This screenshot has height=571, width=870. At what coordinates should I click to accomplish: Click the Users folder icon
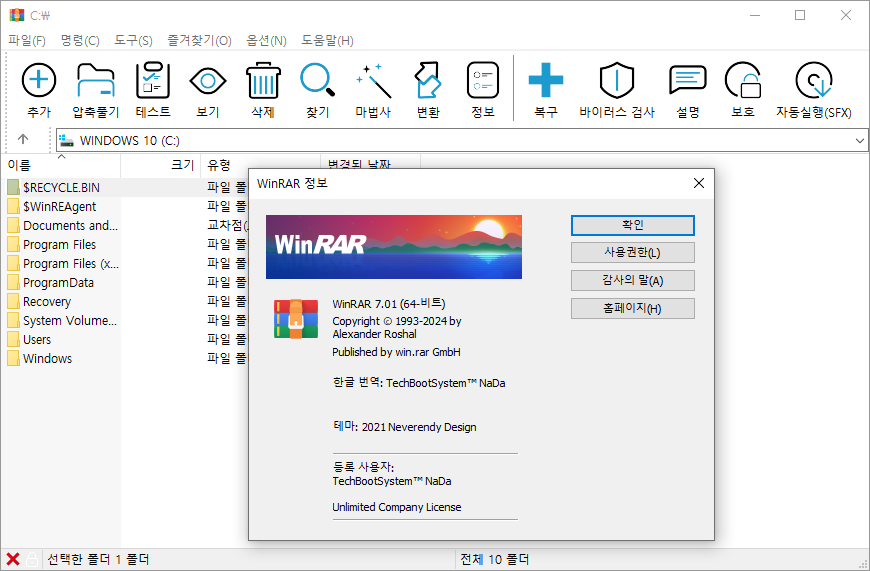coord(13,340)
